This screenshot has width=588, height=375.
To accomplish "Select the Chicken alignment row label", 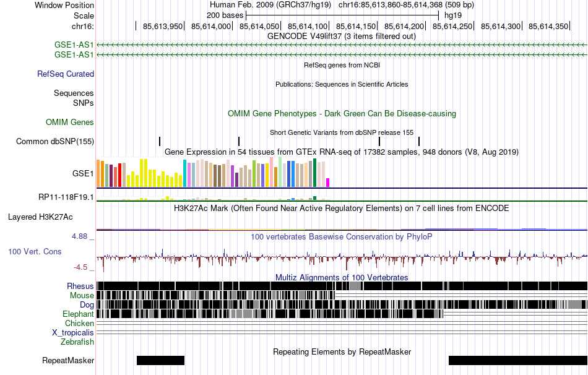I will [x=79, y=323].
